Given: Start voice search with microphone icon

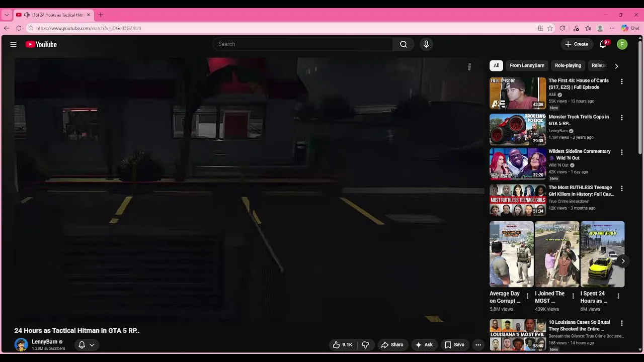Looking at the screenshot, I should (426, 44).
